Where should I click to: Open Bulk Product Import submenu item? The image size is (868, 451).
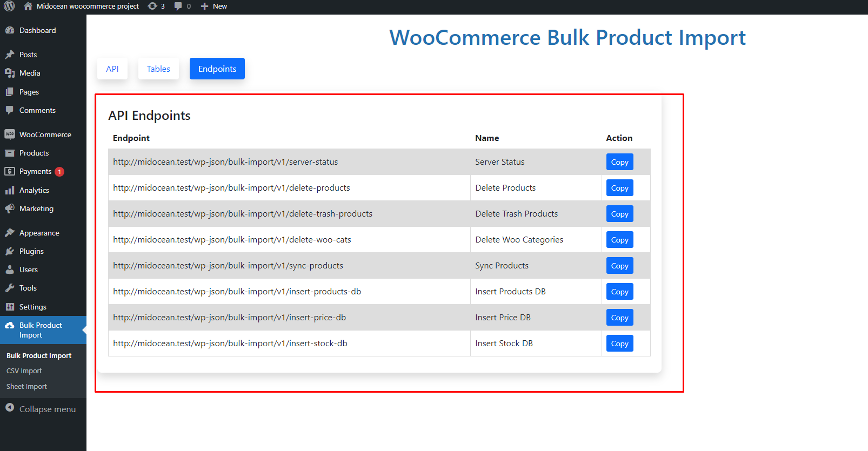[x=39, y=355]
